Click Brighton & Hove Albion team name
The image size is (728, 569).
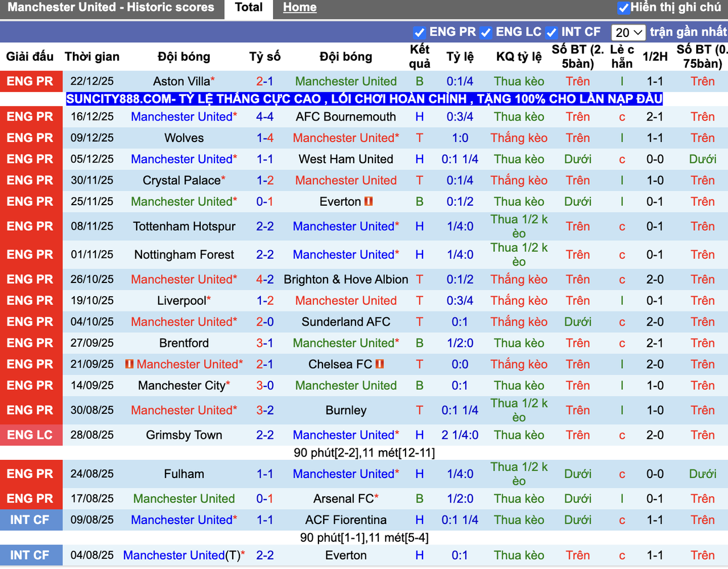(346, 279)
